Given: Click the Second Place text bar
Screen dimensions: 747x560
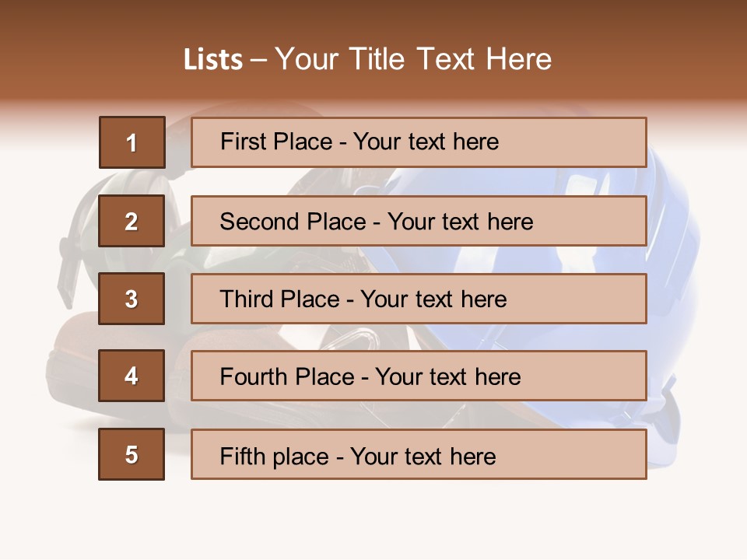Looking at the screenshot, I should pyautogui.click(x=419, y=221).
